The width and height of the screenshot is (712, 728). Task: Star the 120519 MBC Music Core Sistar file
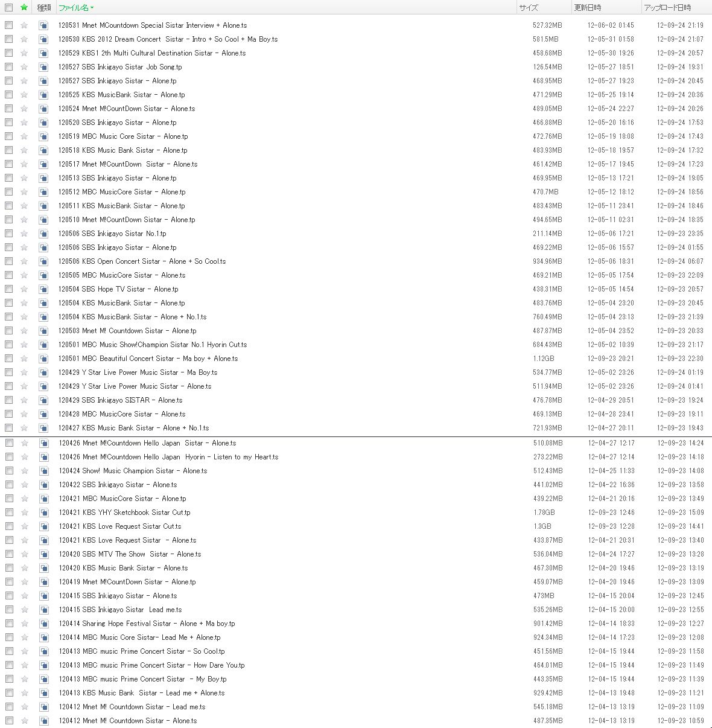click(x=24, y=136)
